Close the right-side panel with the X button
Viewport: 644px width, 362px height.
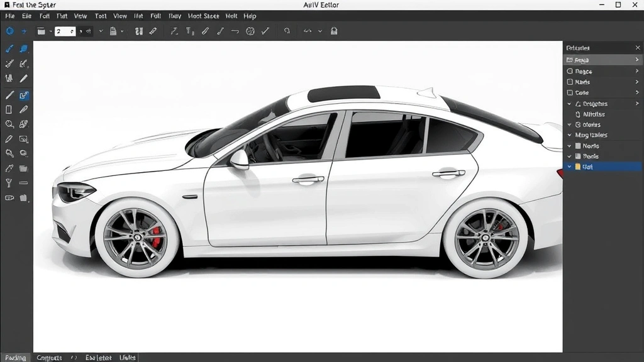(x=637, y=48)
